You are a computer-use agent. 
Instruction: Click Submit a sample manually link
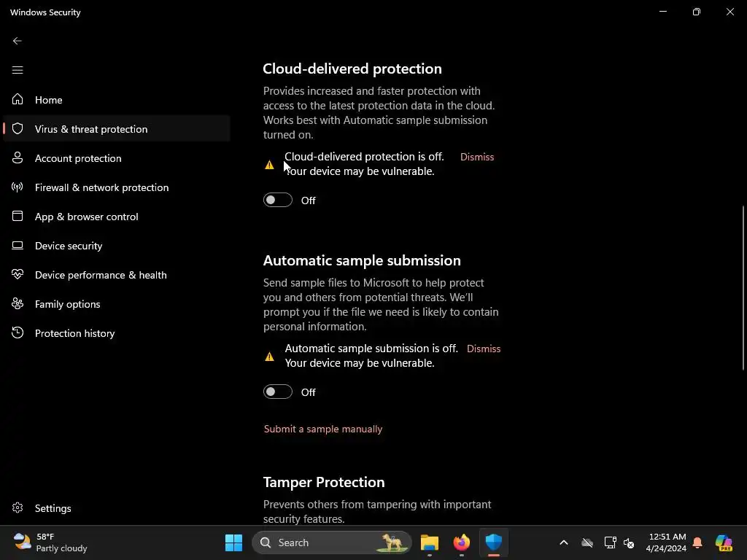(323, 429)
